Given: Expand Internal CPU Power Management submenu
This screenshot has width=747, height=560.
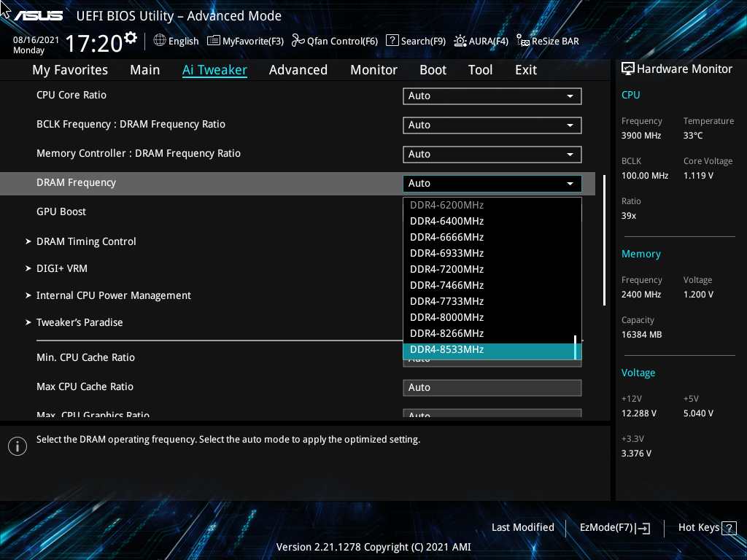Looking at the screenshot, I should (x=113, y=296).
